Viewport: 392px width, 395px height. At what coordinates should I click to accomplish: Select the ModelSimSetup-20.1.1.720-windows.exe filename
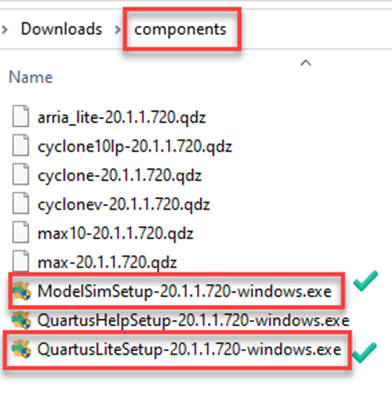pyautogui.click(x=185, y=291)
